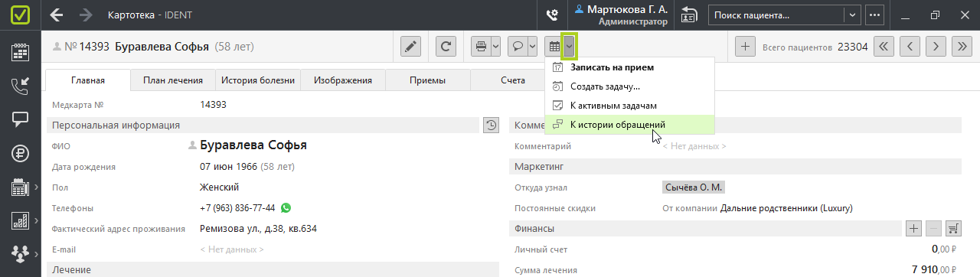
Task: Click medical card number 14393 value
Action: pos(213,105)
